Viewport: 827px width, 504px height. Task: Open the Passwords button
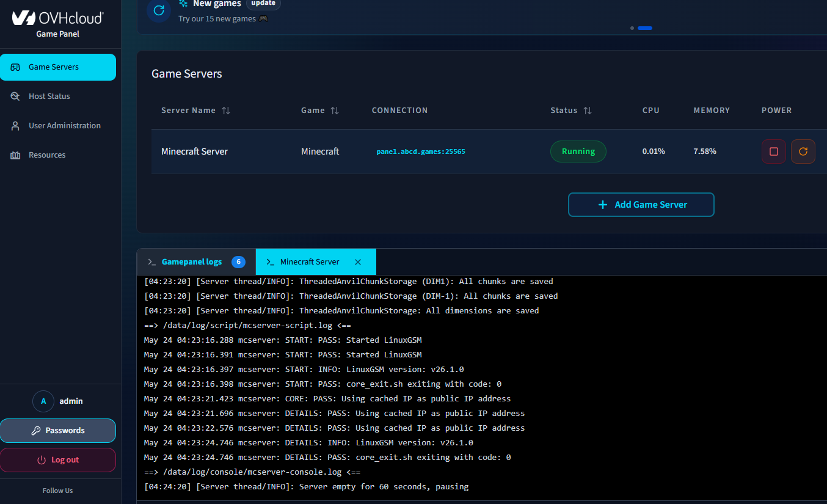click(x=58, y=431)
